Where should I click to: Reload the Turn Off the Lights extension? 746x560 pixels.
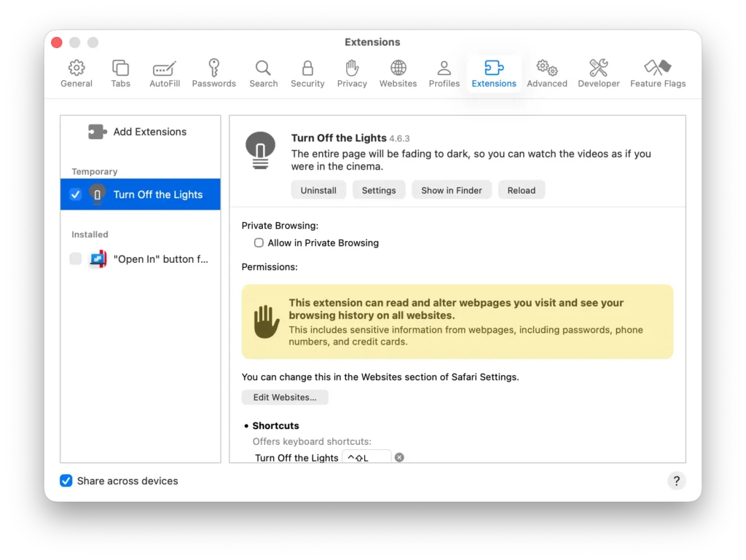[x=522, y=189]
